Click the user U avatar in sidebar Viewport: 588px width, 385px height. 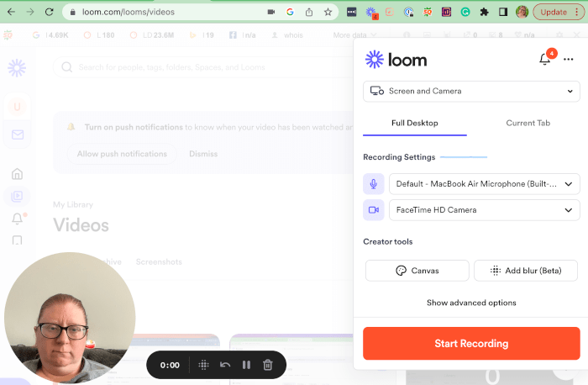pos(18,107)
